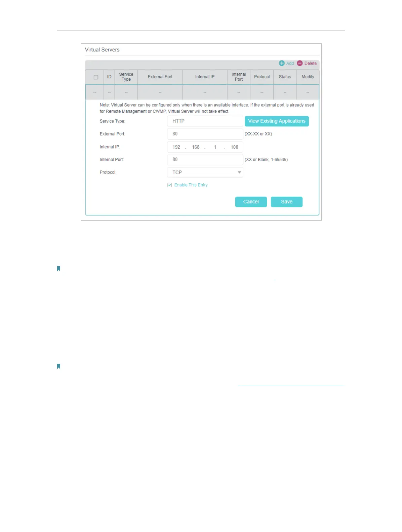The width and height of the screenshot is (402, 532).
Task: Click the Internal Port column header
Action: pyautogui.click(x=239, y=77)
